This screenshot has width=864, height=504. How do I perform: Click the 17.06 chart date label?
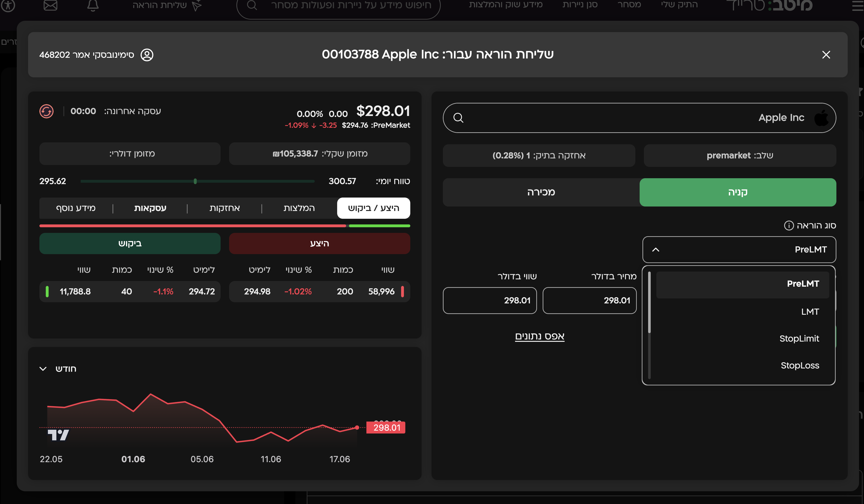340,459
